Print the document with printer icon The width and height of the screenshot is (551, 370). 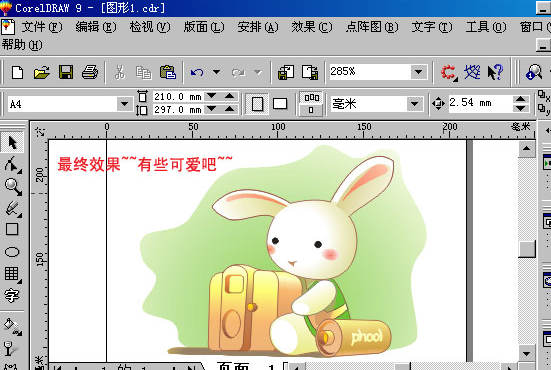pos(90,73)
